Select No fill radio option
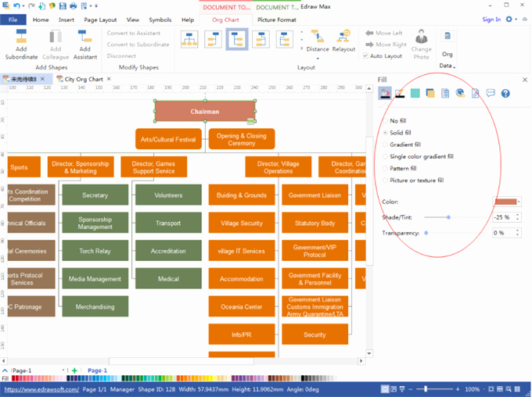Image resolution: width=532 pixels, height=397 pixels. click(385, 120)
